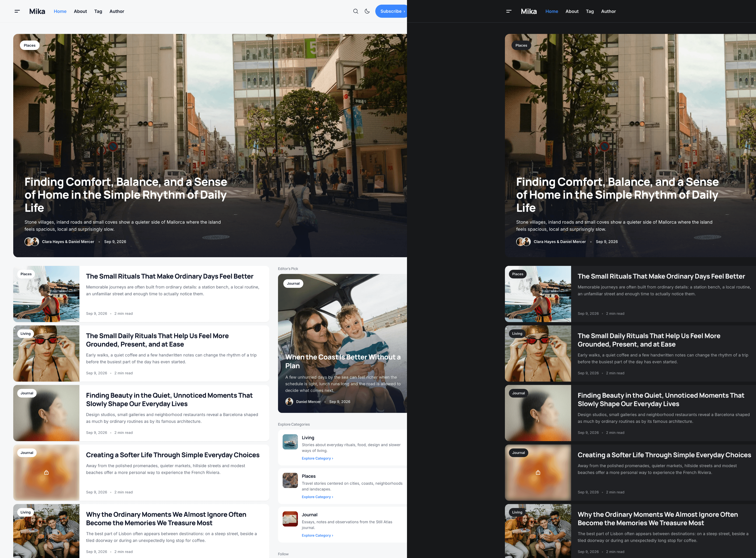Select Home in light theme navigation

coord(60,11)
